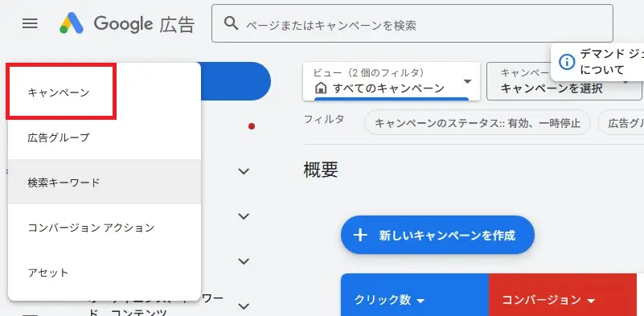Image resolution: width=644 pixels, height=316 pixels.
Task: Expand the sidebar chevron beside コンバージョン アクション
Action: coord(244,216)
